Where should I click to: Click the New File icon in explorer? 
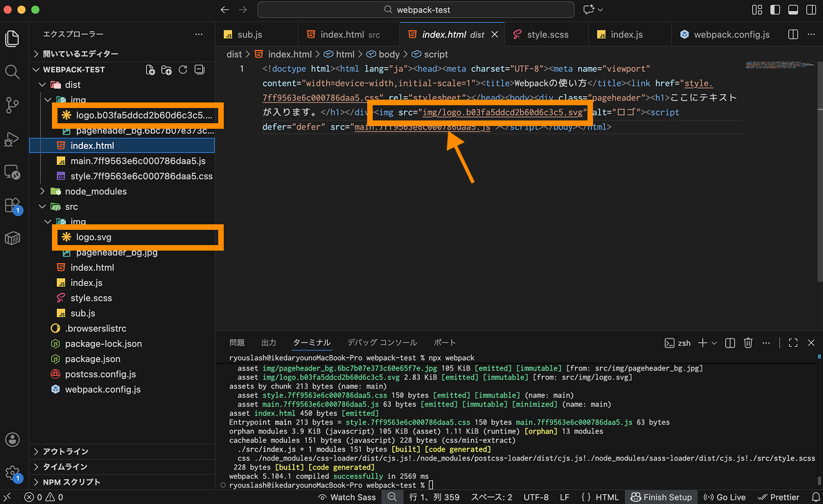point(150,70)
